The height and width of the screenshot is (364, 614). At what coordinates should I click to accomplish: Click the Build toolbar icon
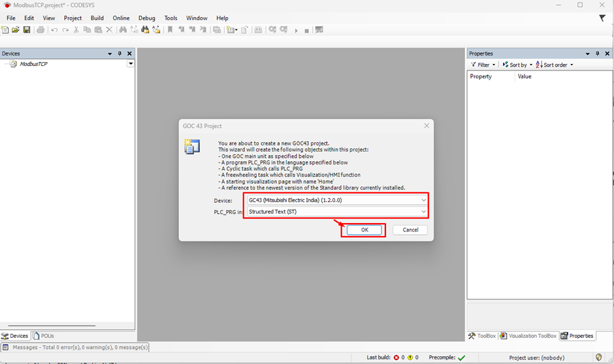tap(258, 30)
